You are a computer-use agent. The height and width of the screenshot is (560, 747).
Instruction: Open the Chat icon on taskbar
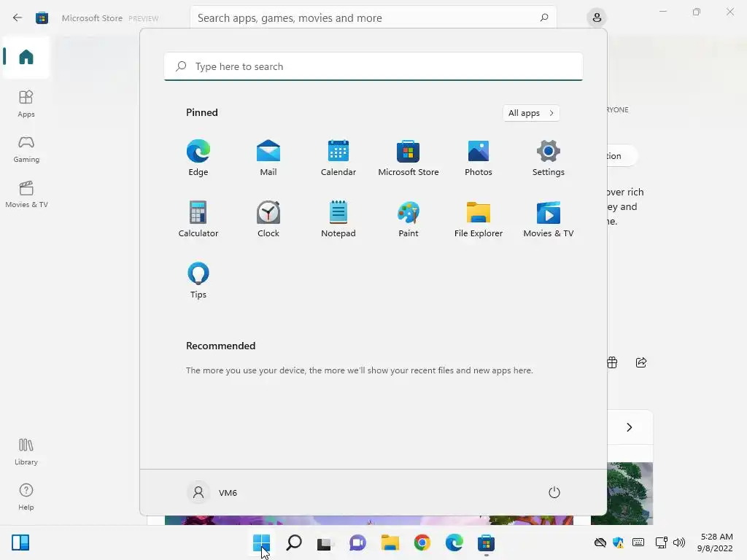coord(357,542)
